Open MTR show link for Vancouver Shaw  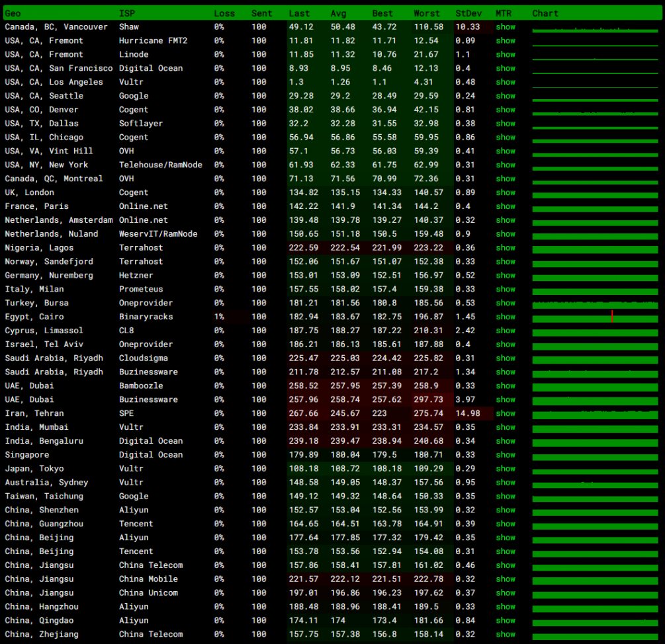[x=505, y=27]
